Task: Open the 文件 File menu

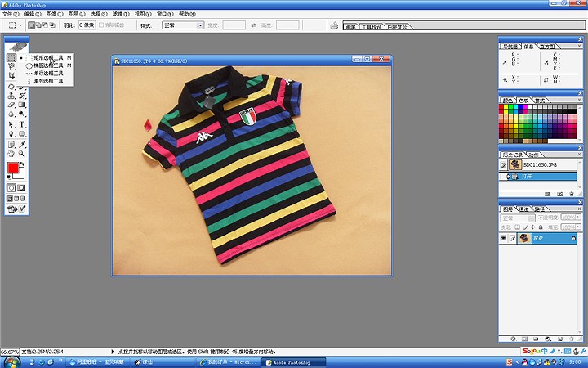Action: 11,14
